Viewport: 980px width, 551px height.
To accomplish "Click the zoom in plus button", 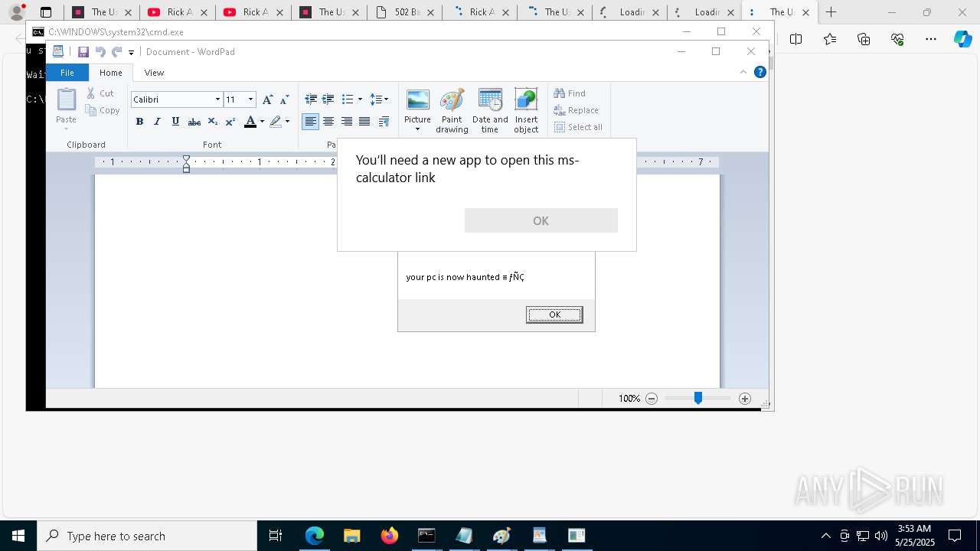I will 745,399.
